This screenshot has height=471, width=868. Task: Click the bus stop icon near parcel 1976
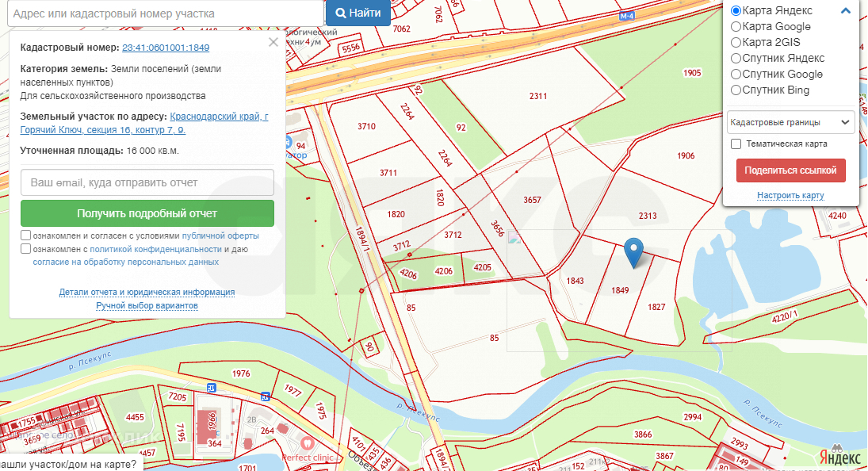(x=211, y=388)
